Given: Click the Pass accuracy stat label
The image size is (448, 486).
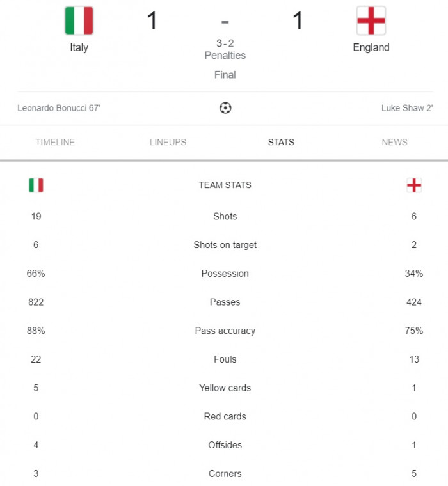Looking at the screenshot, I should 225,331.
